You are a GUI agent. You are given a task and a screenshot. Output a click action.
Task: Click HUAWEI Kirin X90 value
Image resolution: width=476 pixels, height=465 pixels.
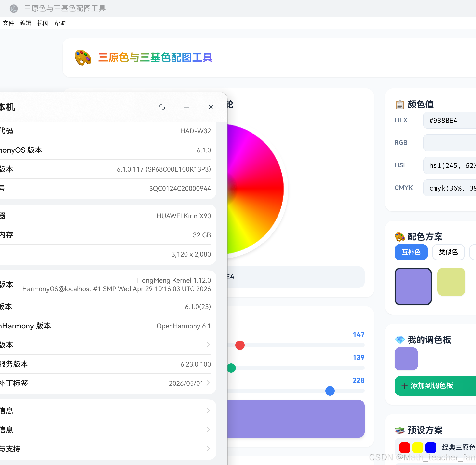(x=184, y=216)
